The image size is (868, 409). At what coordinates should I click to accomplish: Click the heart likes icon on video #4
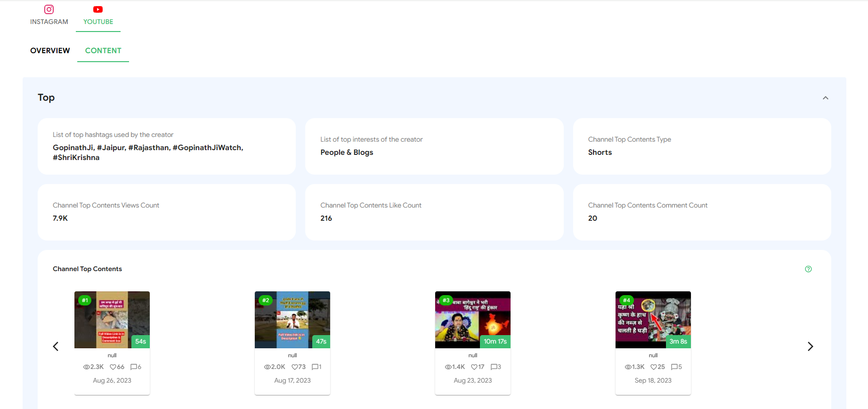(x=654, y=367)
